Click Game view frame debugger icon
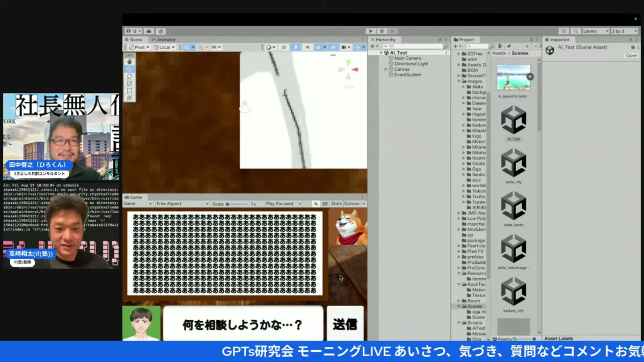The width and height of the screenshot is (644, 362). (x=325, y=204)
